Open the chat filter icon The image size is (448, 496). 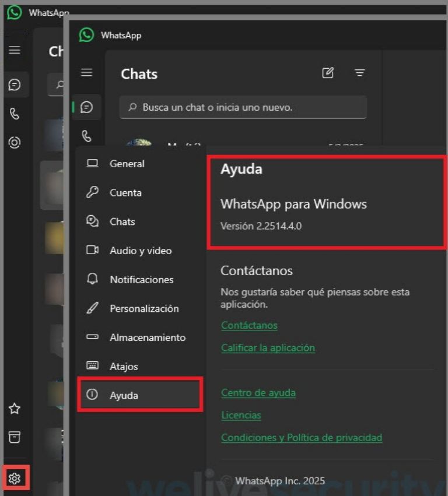pos(360,73)
